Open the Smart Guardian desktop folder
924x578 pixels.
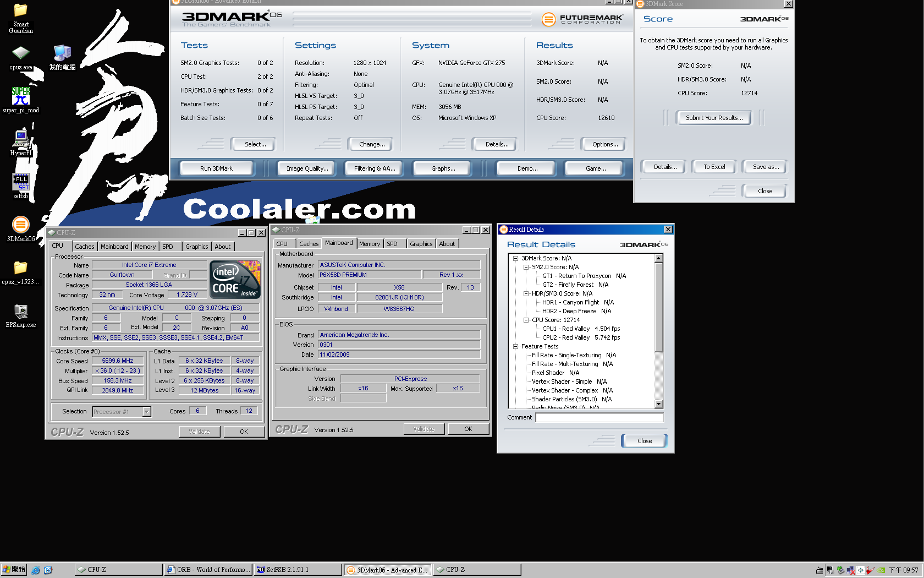20,11
